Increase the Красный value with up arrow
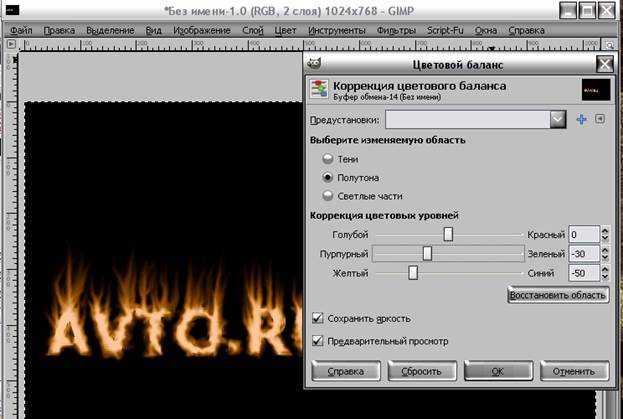The width and height of the screenshot is (623, 419). pos(605,230)
